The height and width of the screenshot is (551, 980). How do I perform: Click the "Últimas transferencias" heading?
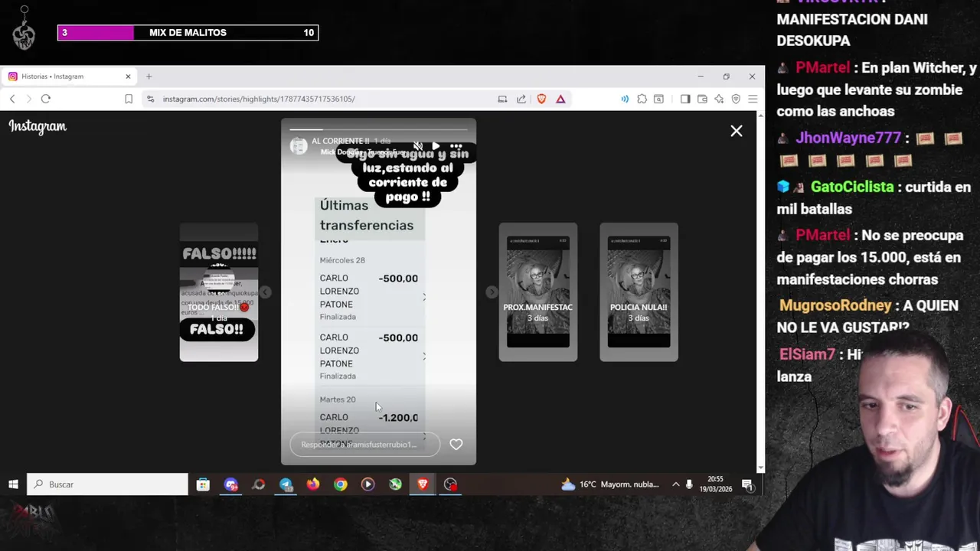click(367, 215)
